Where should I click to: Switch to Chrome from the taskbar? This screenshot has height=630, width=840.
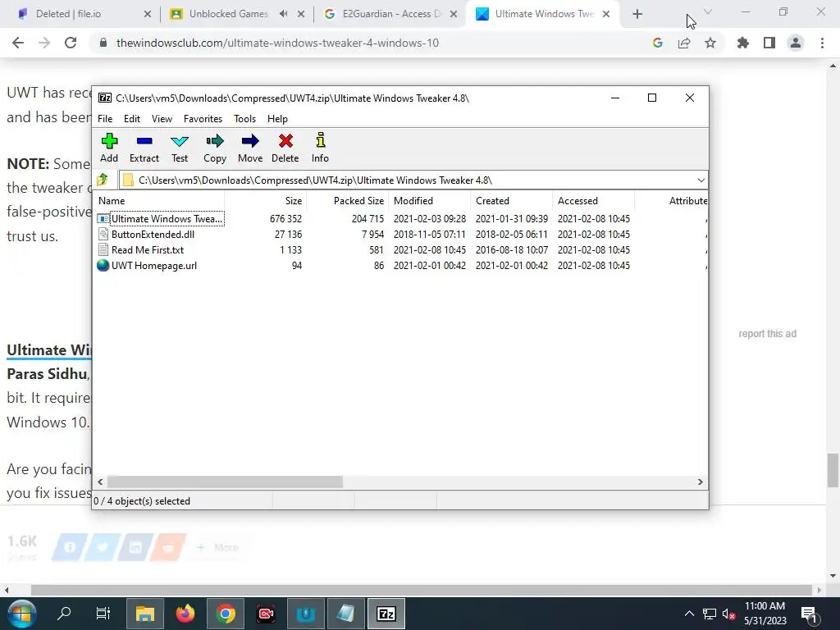(226, 614)
